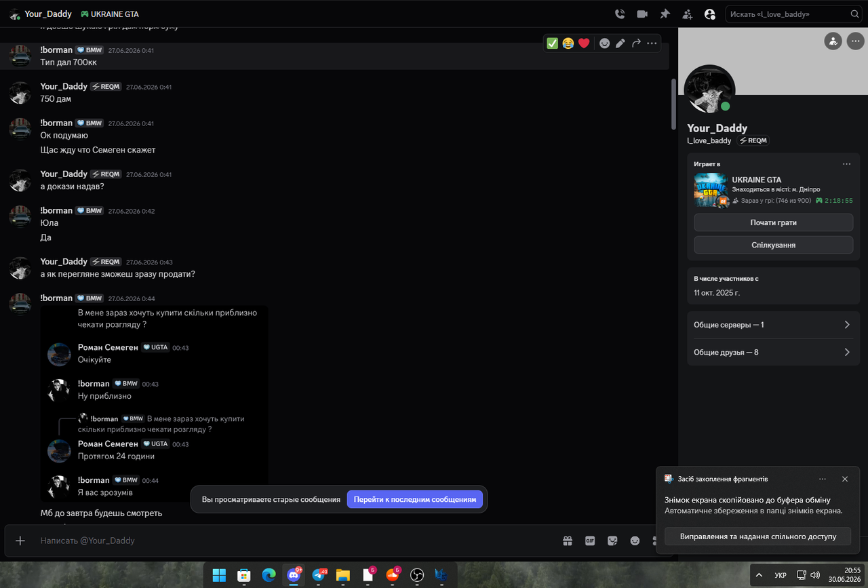Viewport: 868px width, 588px height.
Task: Edit the message with the pencil icon
Action: coord(620,43)
